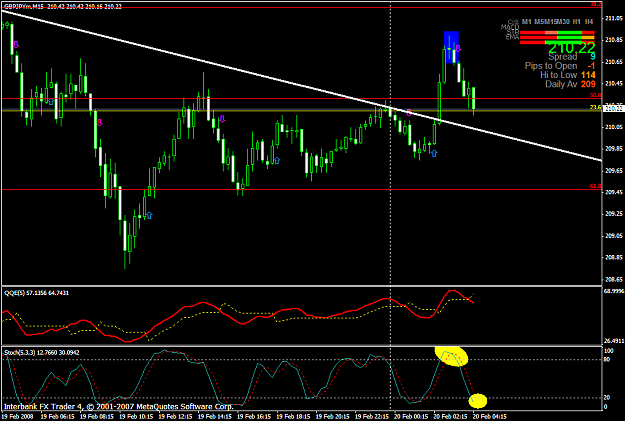Screen dimensions: 625x421
Task: Select the white descending trendline
Action: pos(301,85)
